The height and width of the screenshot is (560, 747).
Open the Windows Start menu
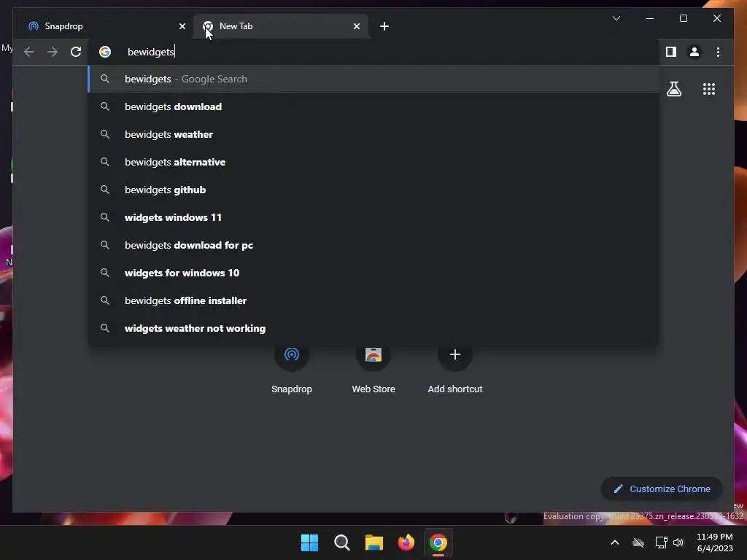click(x=309, y=542)
